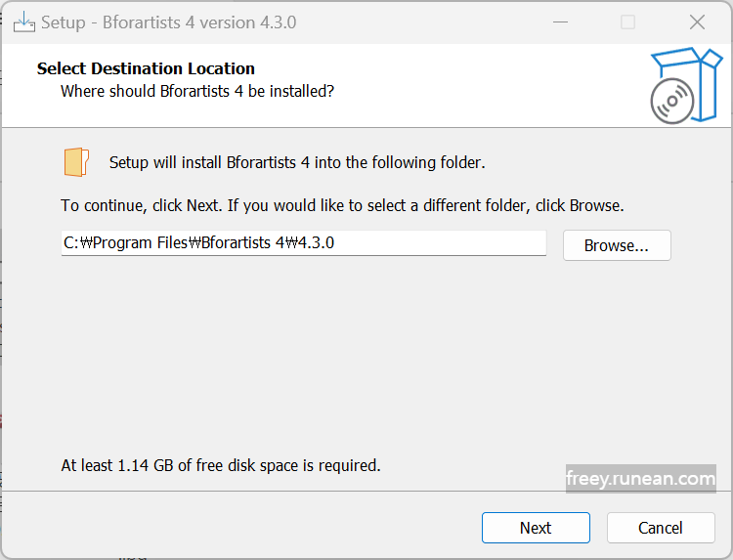
Task: Click the 'To continue, click Next' instruction text
Action: (342, 205)
